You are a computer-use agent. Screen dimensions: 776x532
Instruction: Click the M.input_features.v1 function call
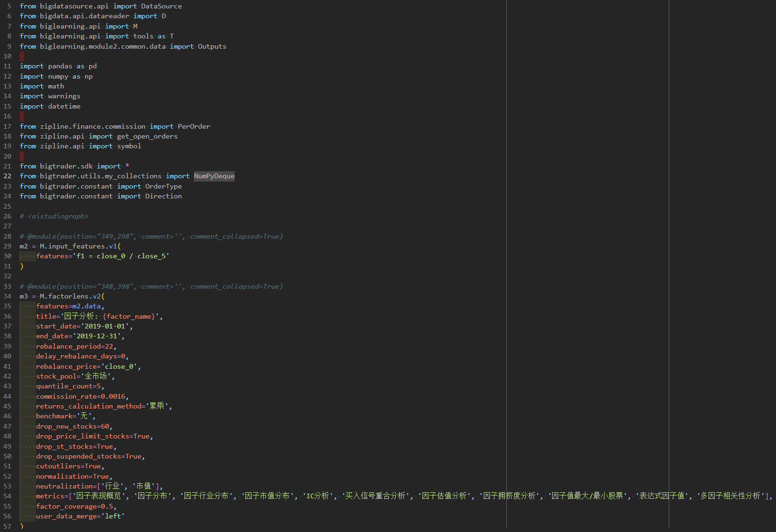tap(78, 247)
